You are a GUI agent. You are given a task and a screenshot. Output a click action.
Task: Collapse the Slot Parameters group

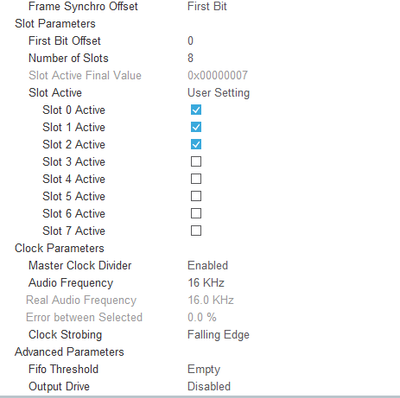click(x=55, y=24)
